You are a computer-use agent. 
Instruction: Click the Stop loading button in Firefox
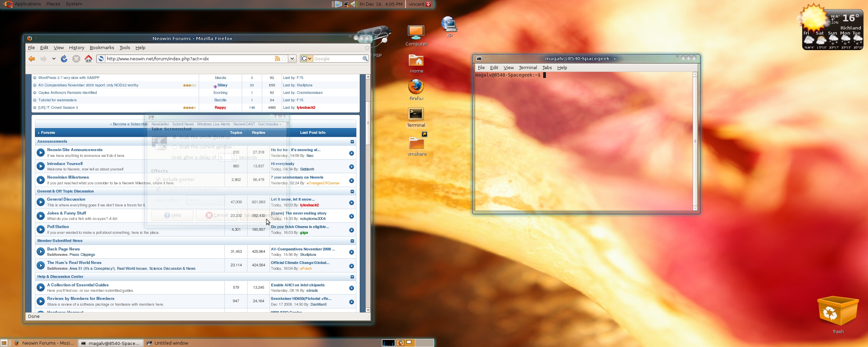pyautogui.click(x=76, y=59)
